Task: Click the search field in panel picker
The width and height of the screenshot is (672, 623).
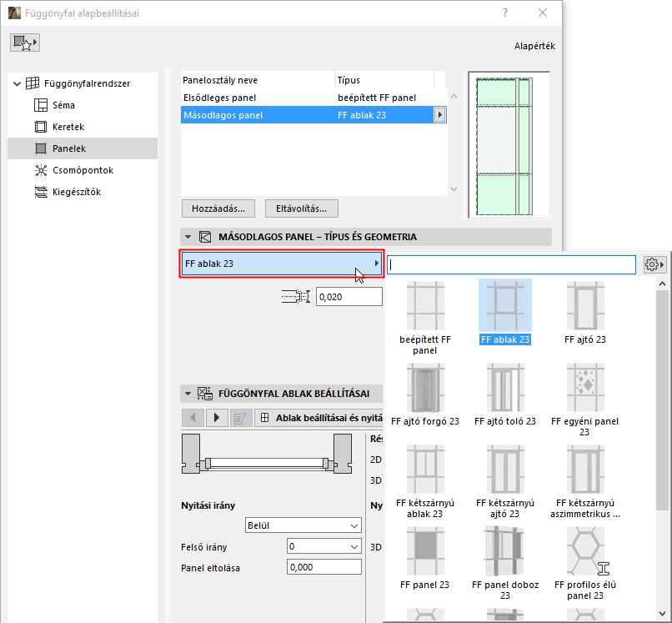Action: pyautogui.click(x=511, y=265)
